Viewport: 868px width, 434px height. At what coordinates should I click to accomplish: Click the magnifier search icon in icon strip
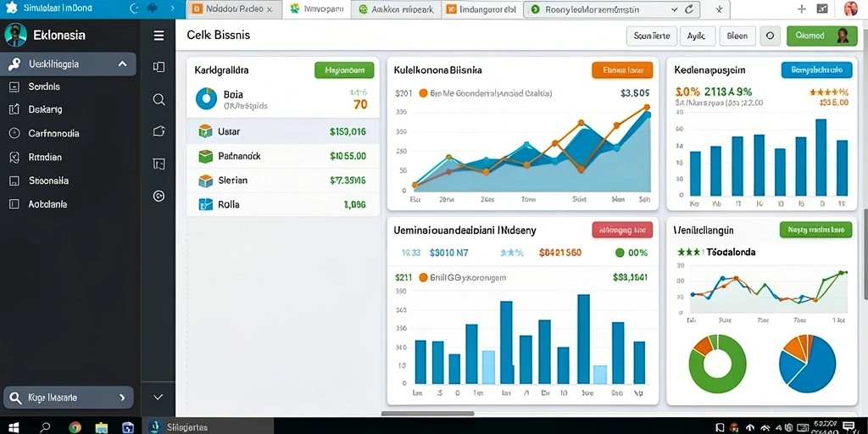point(159,99)
